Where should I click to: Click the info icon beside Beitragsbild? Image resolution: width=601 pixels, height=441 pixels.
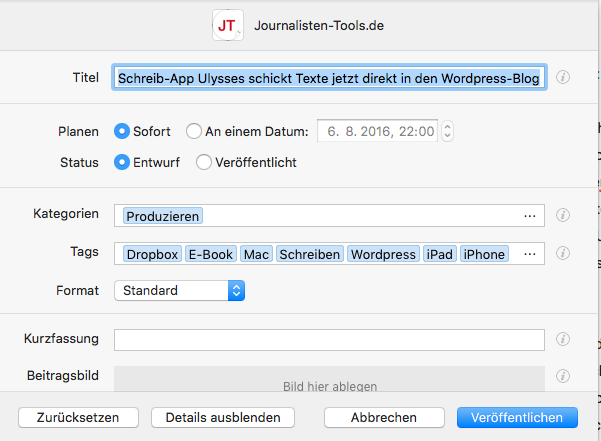click(563, 376)
